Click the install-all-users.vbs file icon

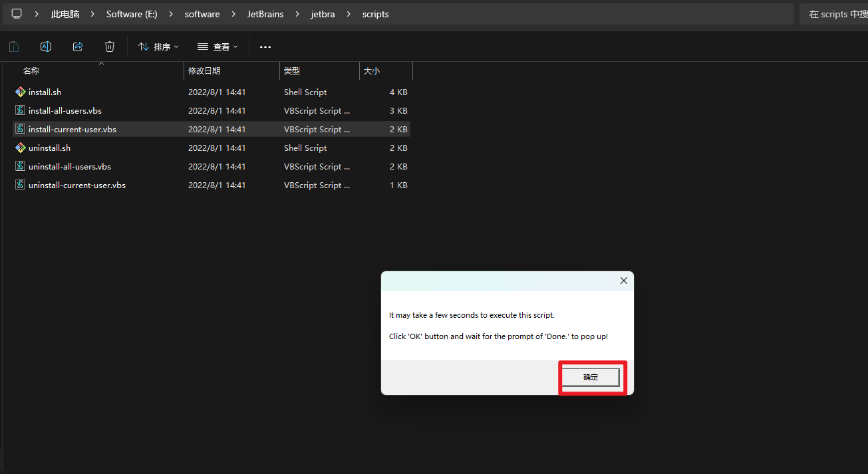(x=20, y=111)
